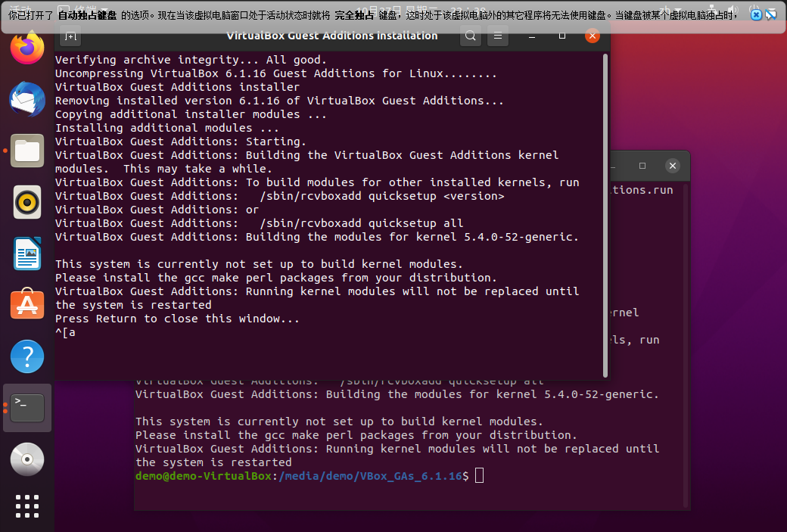Launch Thunderbird mail from the dock

27,99
